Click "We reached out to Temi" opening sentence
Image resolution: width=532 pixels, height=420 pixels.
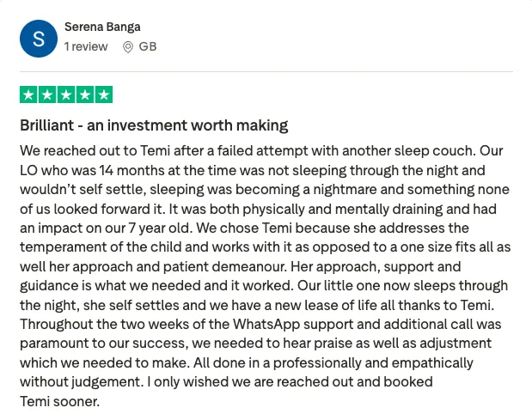pos(95,150)
